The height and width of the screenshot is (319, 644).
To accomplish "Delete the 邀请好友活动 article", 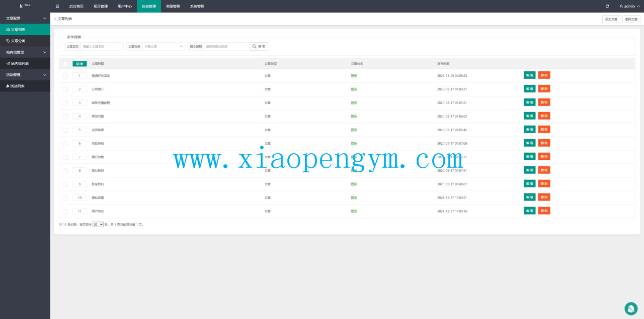I will coord(544,75).
